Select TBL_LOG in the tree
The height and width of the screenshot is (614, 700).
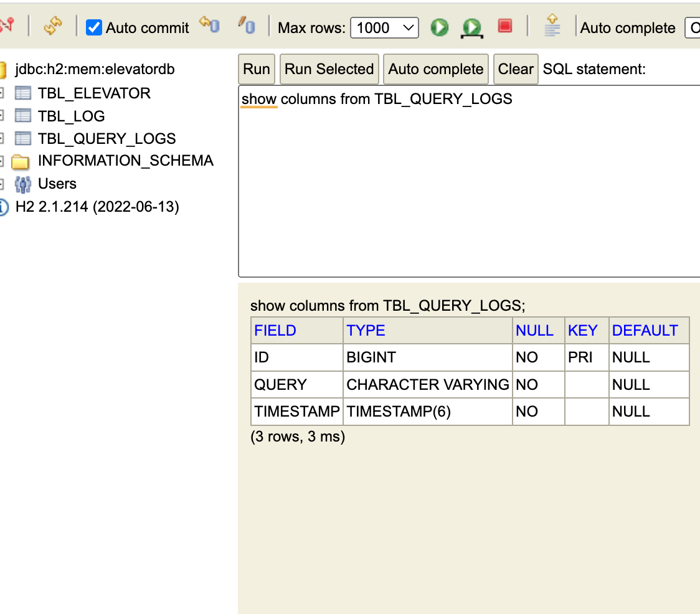[72, 116]
